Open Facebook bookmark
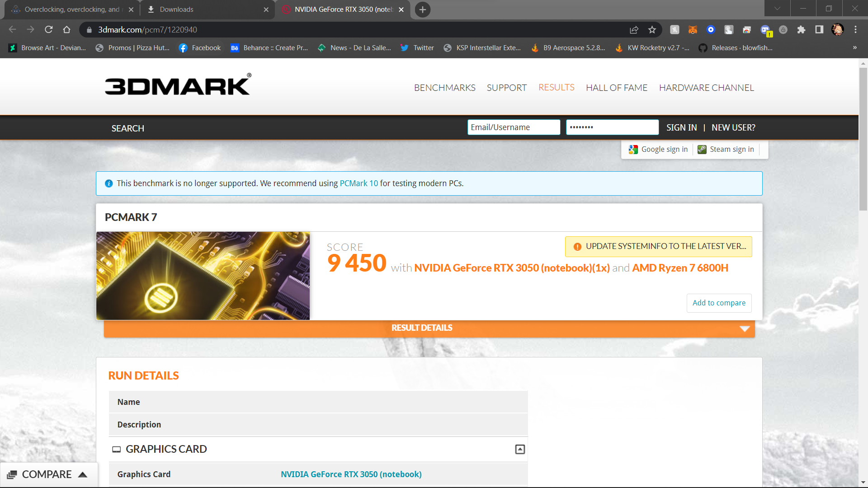This screenshot has width=868, height=488. [x=200, y=48]
